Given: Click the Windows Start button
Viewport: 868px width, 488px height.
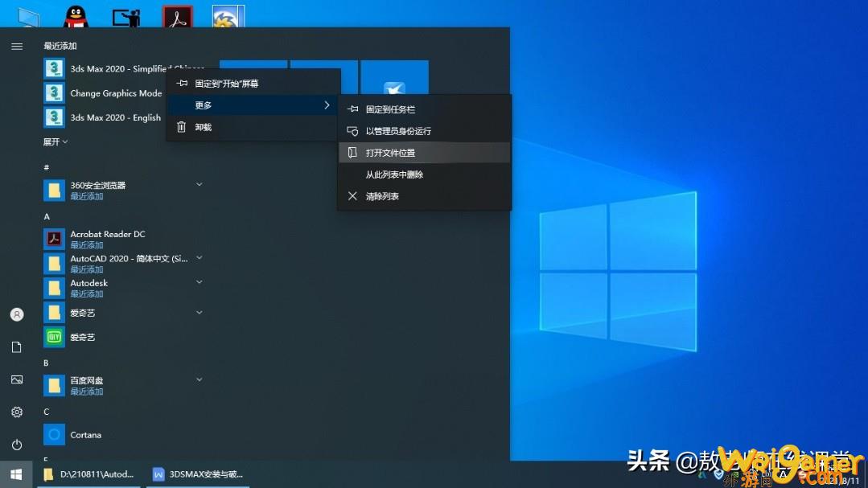Looking at the screenshot, I should [16, 474].
